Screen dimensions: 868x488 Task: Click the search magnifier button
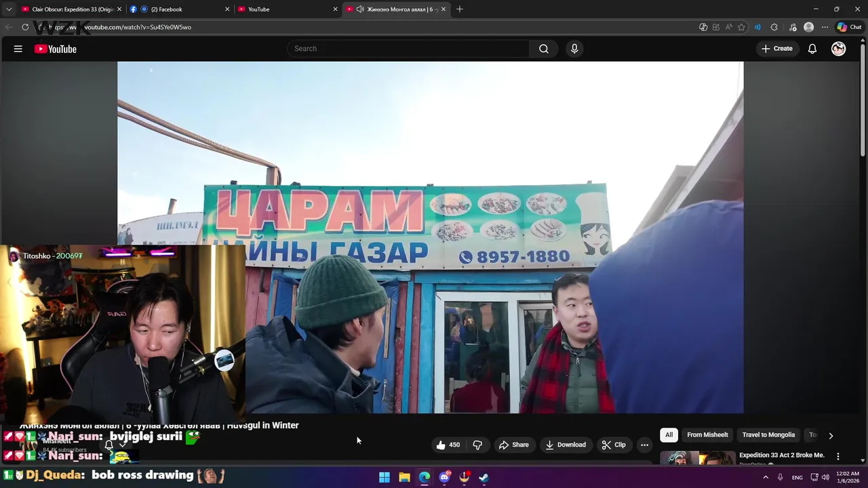[x=543, y=49]
